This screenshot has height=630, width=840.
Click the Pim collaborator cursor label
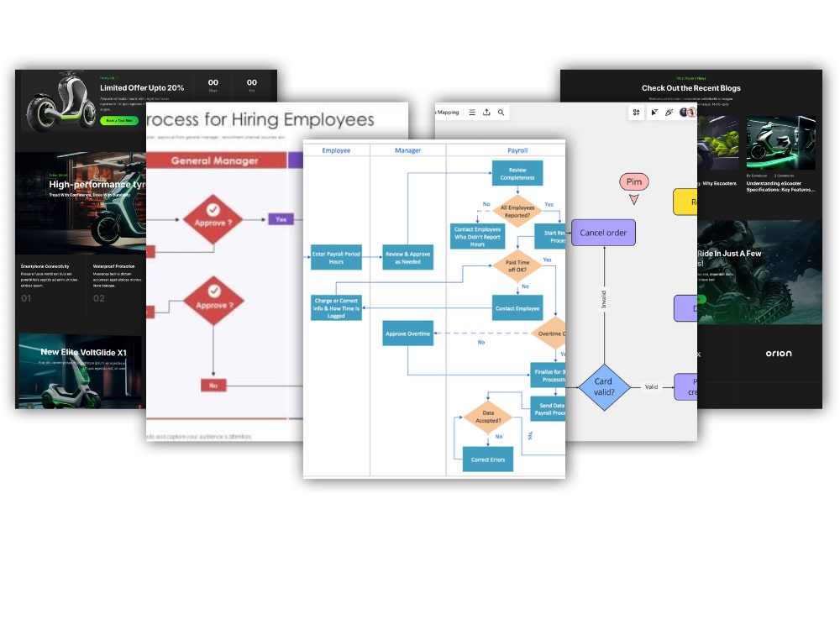coord(634,181)
